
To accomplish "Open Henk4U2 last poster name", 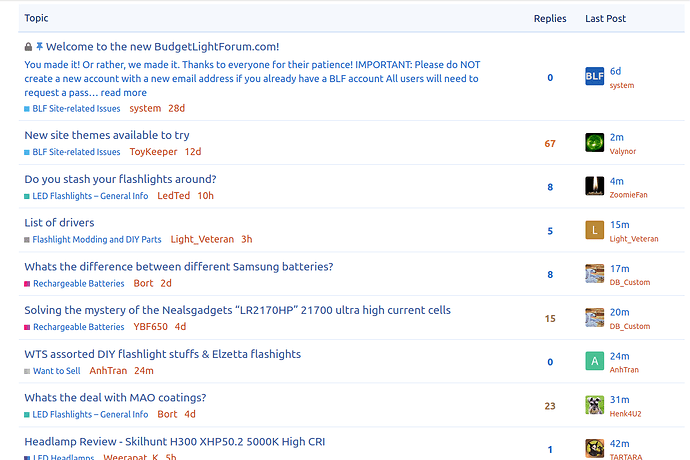I will pyautogui.click(x=625, y=414).
